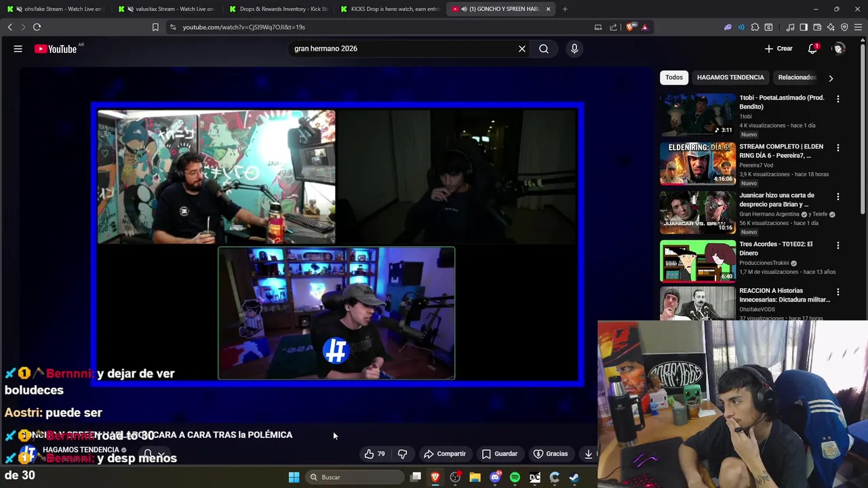Viewport: 868px width, 488px height.
Task: Open 'Juanicar hizo una carta' video title
Action: [x=777, y=200]
